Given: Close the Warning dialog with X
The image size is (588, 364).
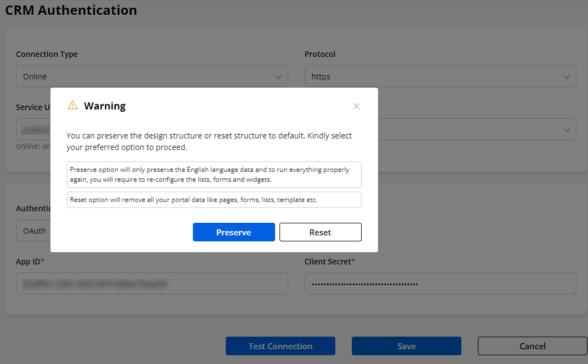Looking at the screenshot, I should [356, 106].
